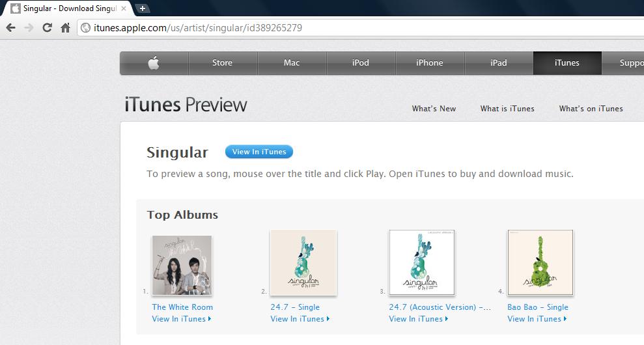The image size is (644, 345).
Task: Open the What is iTunes link
Action: pyautogui.click(x=507, y=109)
